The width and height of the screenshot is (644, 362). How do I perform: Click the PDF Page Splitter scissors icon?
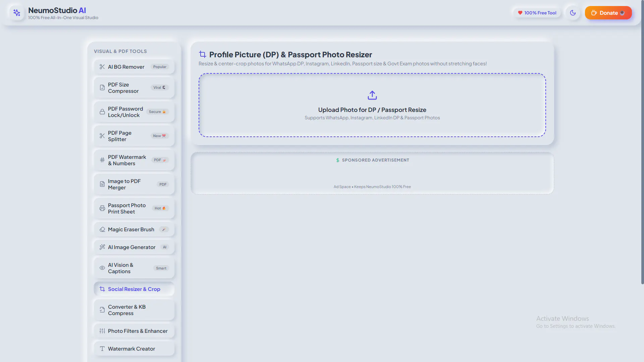click(x=102, y=136)
